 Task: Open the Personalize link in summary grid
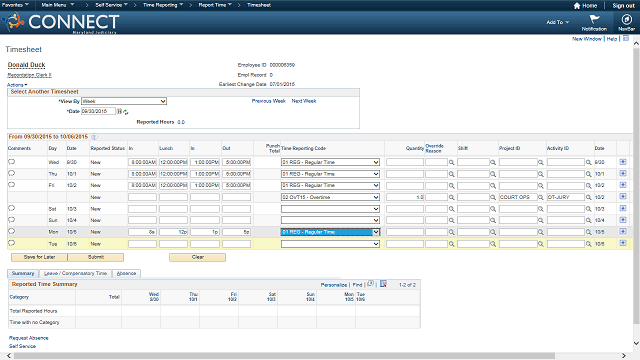333,285
